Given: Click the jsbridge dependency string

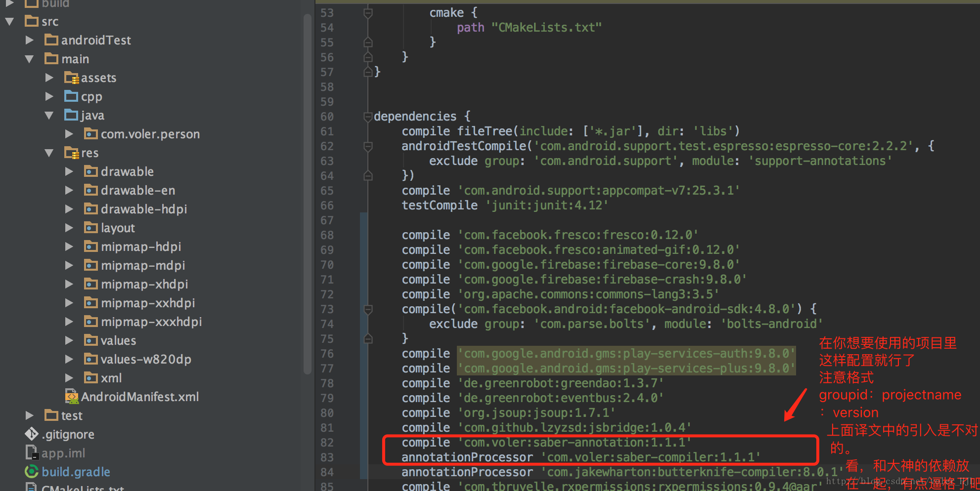Looking at the screenshot, I should [575, 428].
